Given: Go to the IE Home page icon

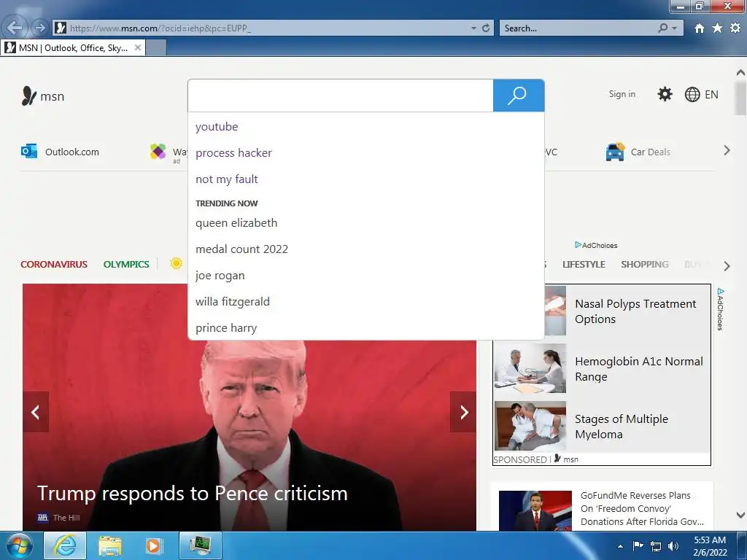Looking at the screenshot, I should (699, 28).
